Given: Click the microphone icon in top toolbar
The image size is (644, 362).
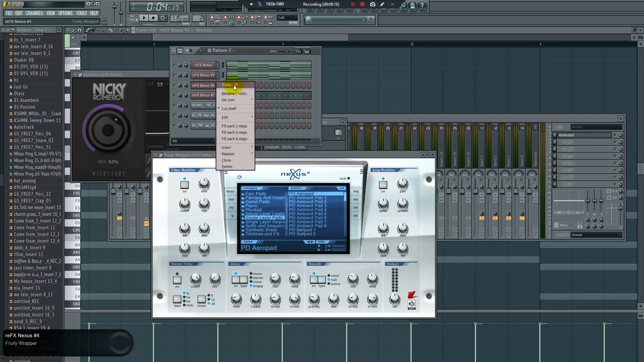Looking at the screenshot, I should pos(404,6).
